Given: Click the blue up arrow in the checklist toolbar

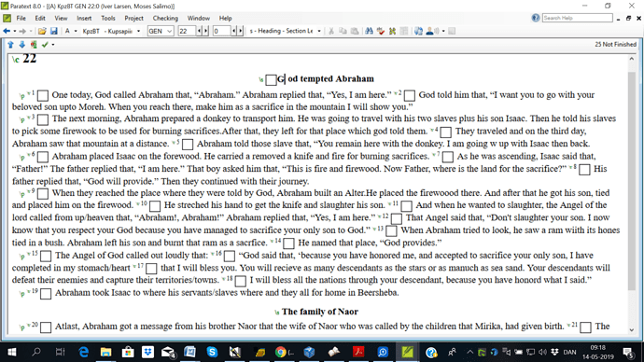Looking at the screenshot, I should coord(10,45).
